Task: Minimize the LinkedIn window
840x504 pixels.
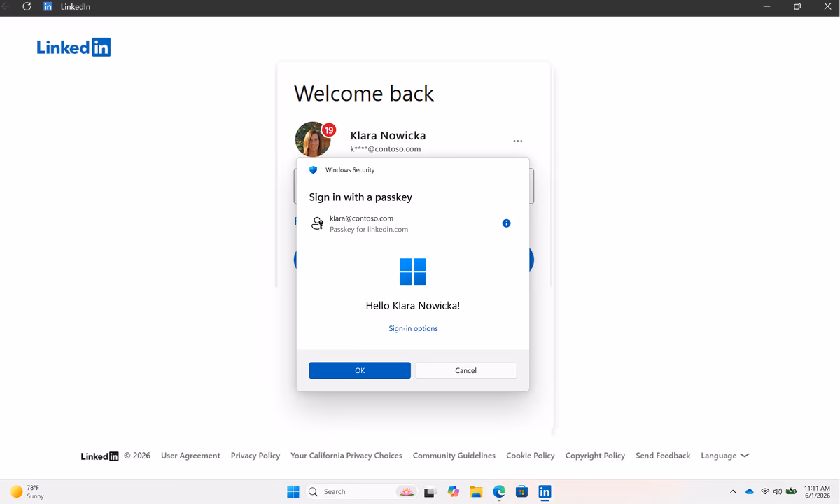Action: (x=767, y=6)
